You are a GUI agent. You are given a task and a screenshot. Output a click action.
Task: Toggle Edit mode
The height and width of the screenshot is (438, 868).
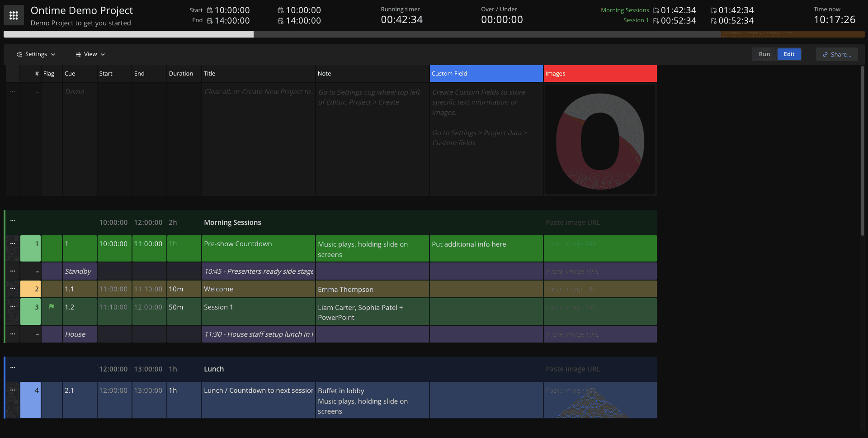789,54
